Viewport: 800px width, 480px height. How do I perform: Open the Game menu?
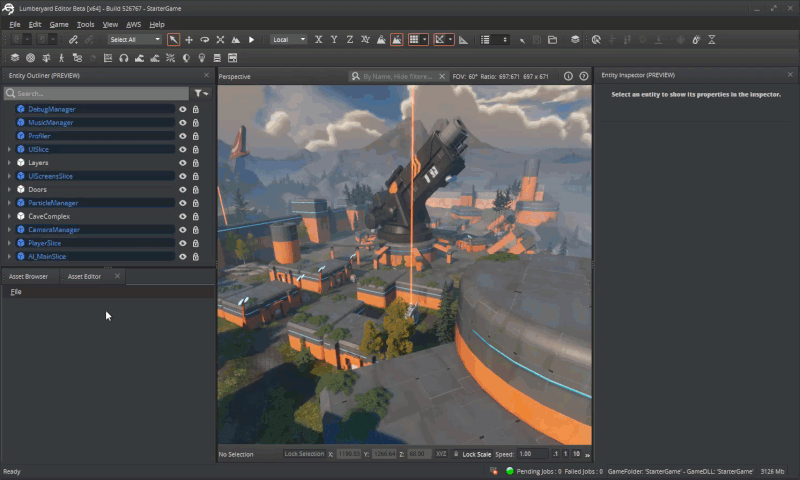(x=59, y=24)
